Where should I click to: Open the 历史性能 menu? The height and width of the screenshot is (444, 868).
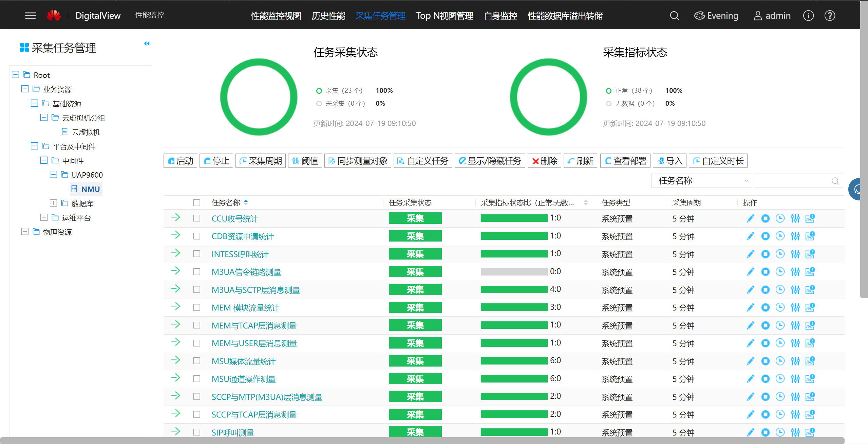coord(328,16)
